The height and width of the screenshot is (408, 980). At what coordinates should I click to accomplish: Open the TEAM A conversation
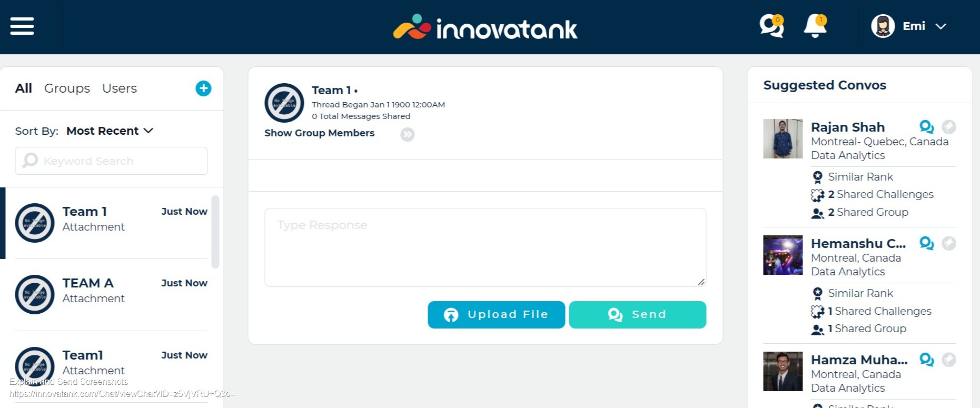(111, 294)
